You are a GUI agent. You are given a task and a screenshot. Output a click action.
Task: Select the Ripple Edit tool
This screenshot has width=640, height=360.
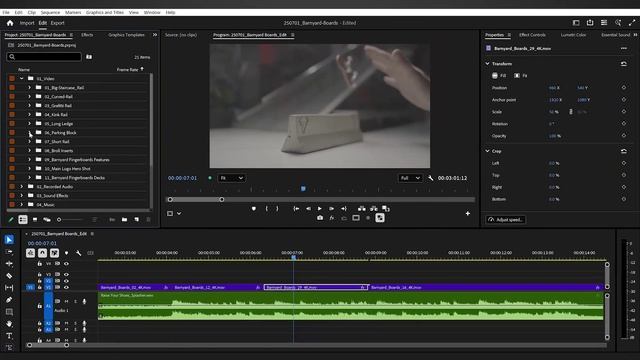[x=9, y=264]
